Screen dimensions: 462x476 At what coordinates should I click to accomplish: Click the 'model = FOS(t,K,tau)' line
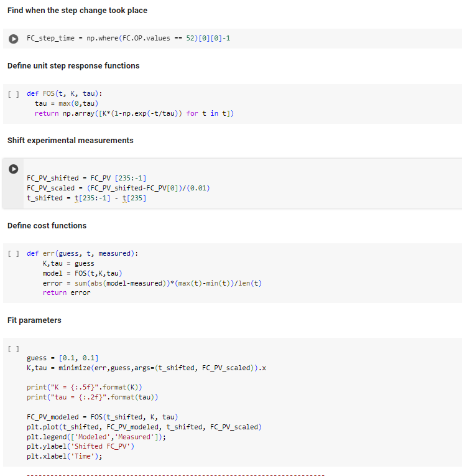(82, 274)
